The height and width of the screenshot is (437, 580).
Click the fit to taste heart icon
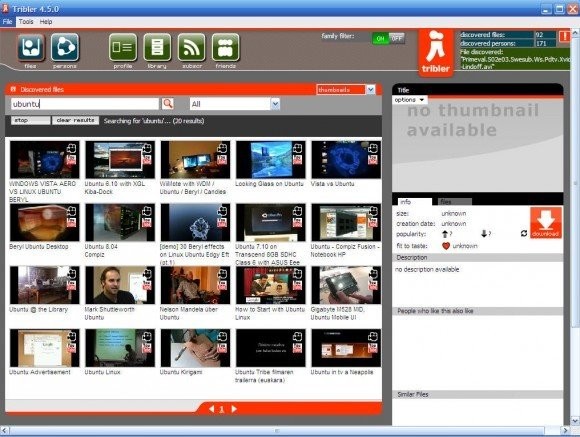click(x=446, y=246)
